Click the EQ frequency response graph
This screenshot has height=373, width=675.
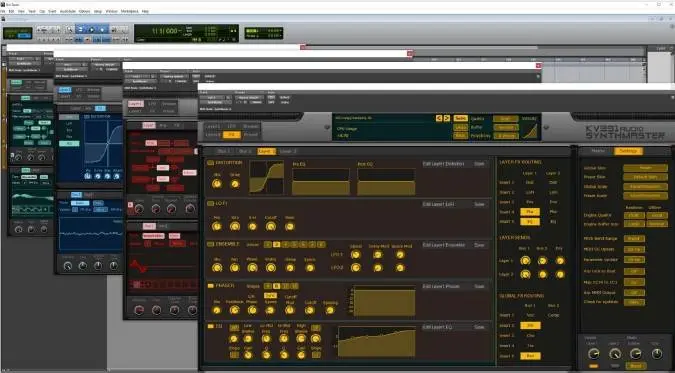377,342
